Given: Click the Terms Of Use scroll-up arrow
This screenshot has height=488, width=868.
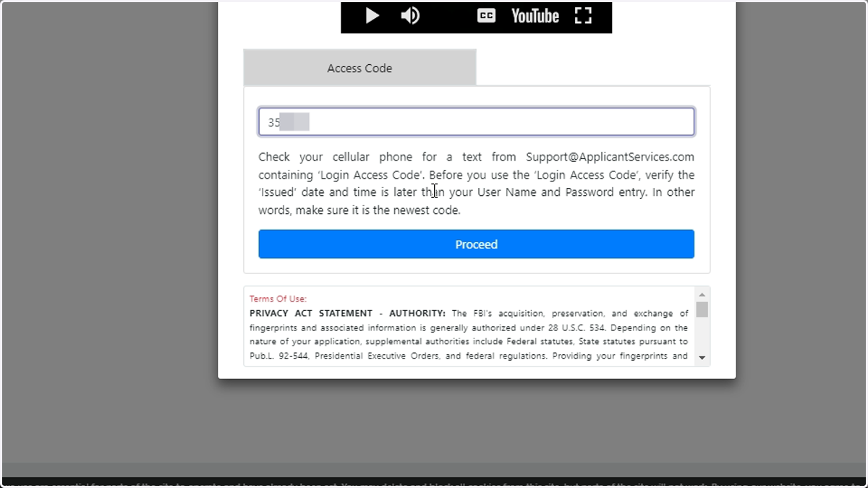Looking at the screenshot, I should pyautogui.click(x=702, y=294).
